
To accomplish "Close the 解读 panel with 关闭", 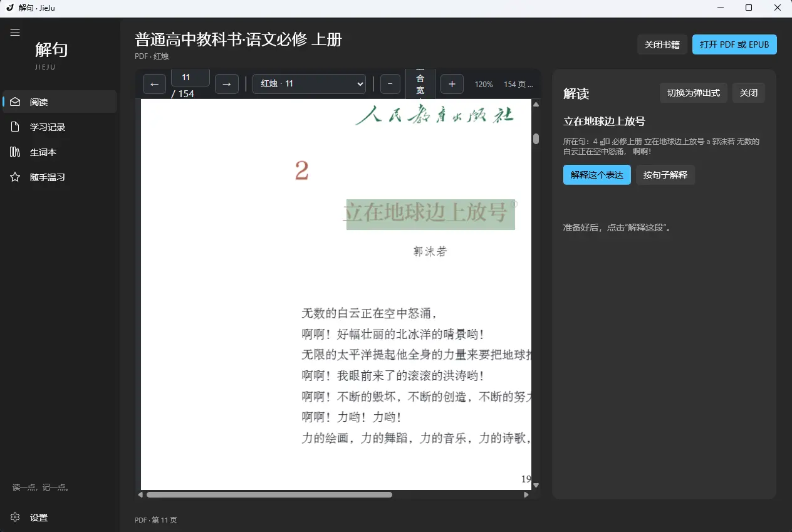I will (x=749, y=93).
